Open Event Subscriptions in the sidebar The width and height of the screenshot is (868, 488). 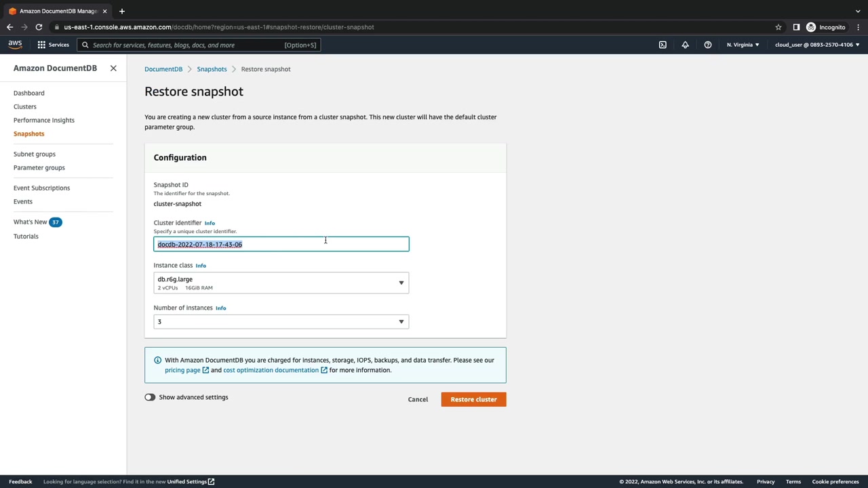coord(42,188)
